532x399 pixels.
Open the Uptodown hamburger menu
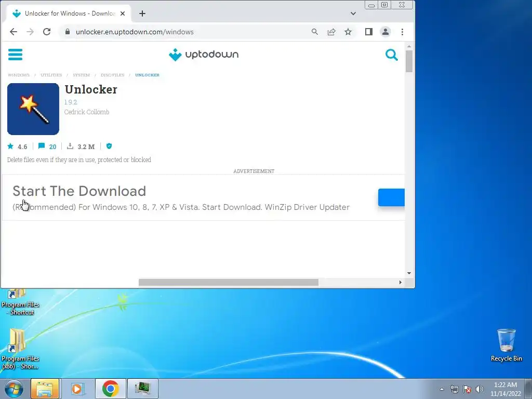pos(15,54)
